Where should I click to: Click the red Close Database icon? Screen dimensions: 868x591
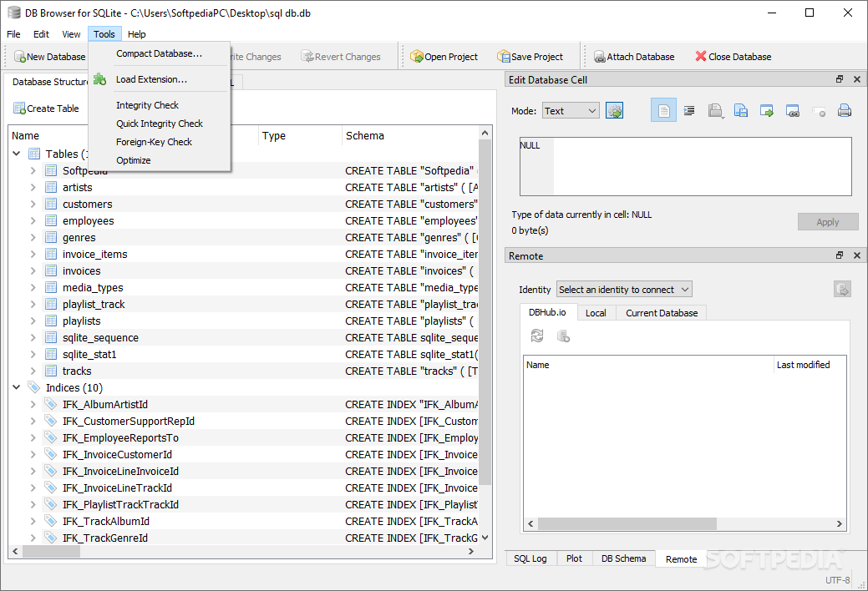click(701, 56)
